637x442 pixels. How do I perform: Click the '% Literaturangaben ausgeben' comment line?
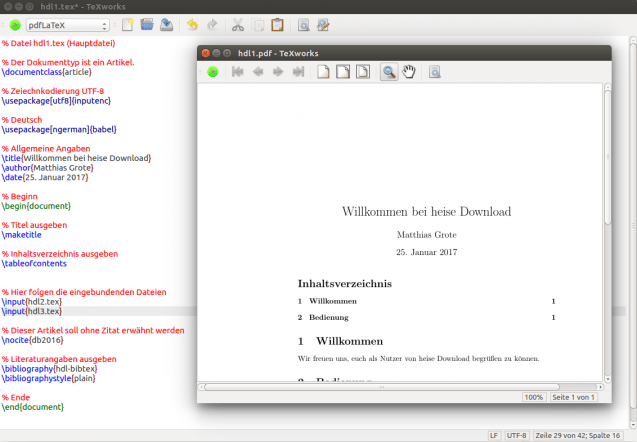[x=59, y=359]
